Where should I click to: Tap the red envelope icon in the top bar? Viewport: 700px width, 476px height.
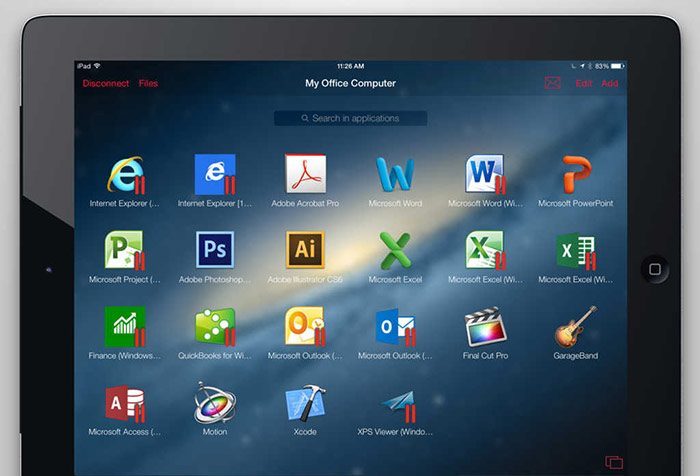point(553,83)
